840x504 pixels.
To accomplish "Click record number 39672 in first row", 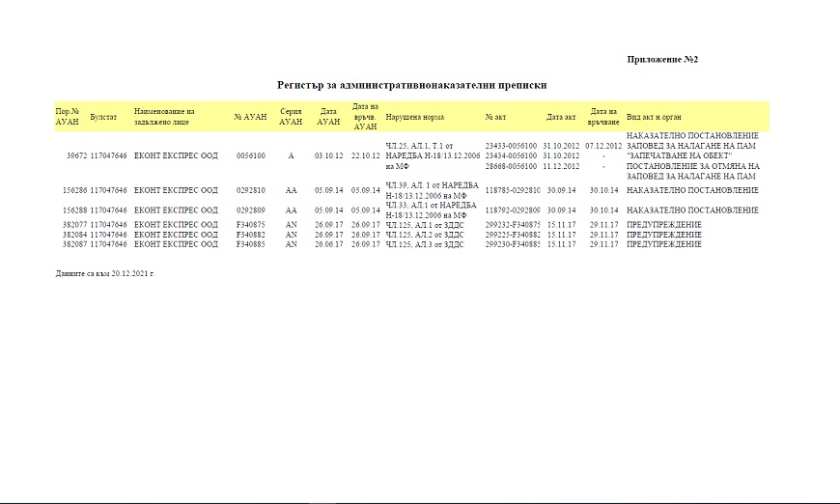I will [76, 155].
